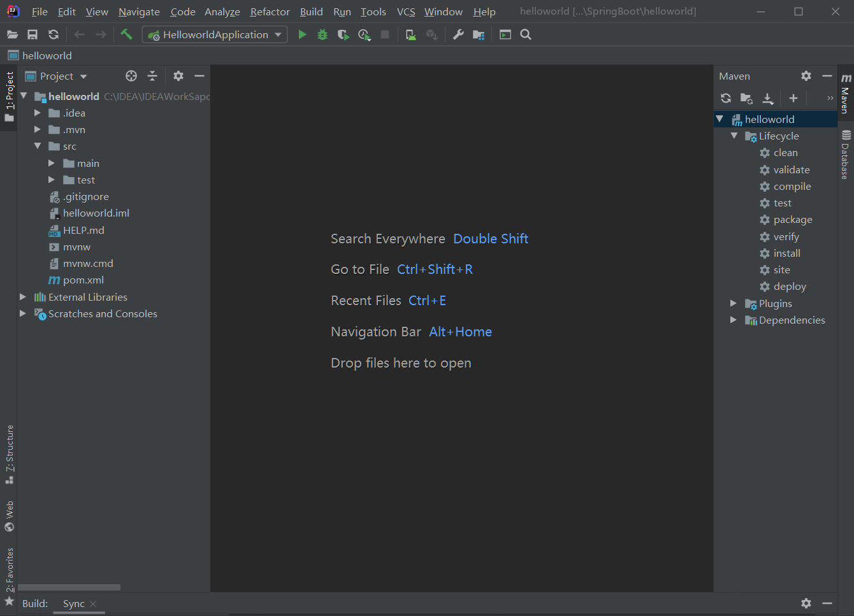Open Build panel gear settings
854x616 pixels.
(x=806, y=603)
